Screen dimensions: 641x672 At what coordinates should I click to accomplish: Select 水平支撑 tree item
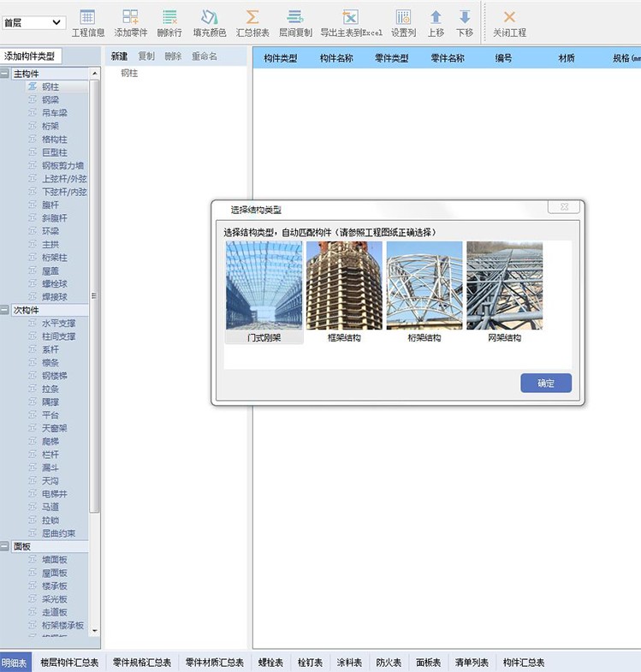(58, 323)
